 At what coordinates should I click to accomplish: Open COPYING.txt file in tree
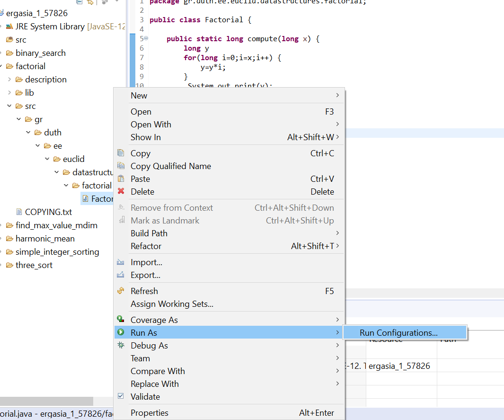[48, 212]
